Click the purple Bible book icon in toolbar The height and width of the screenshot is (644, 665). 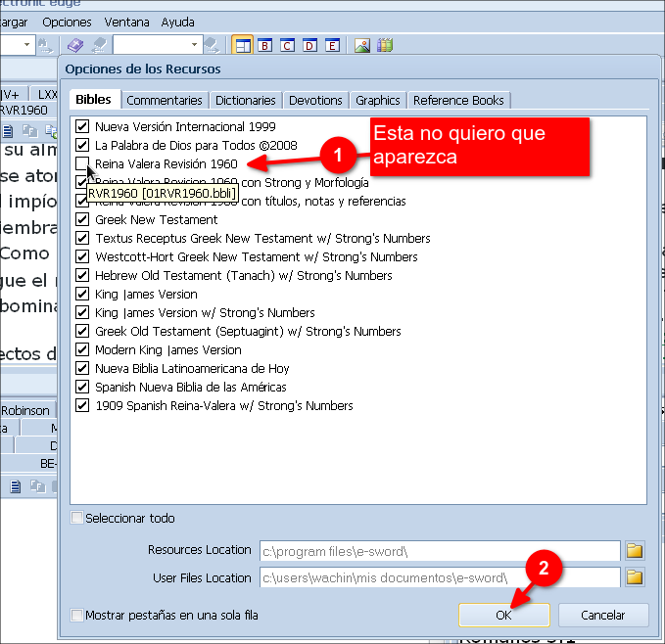[75, 45]
